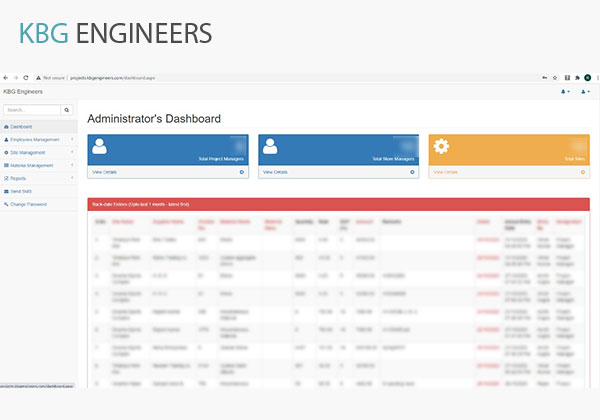Click the KBG Engineers navbar brand link

(23, 91)
